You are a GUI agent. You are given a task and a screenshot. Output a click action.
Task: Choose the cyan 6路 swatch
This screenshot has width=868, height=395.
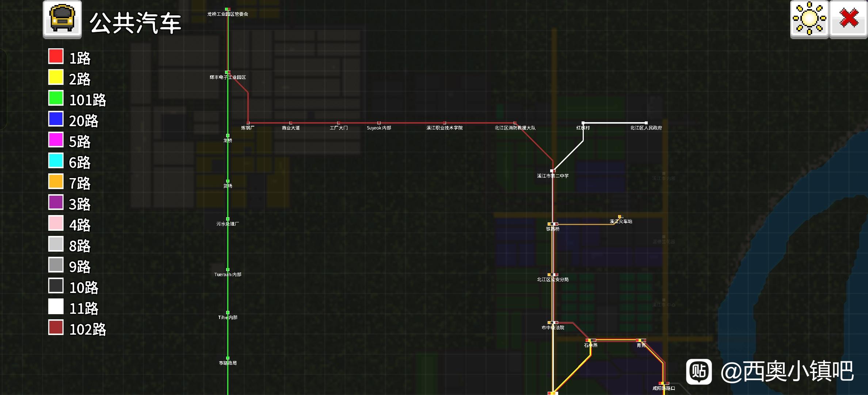click(x=56, y=161)
